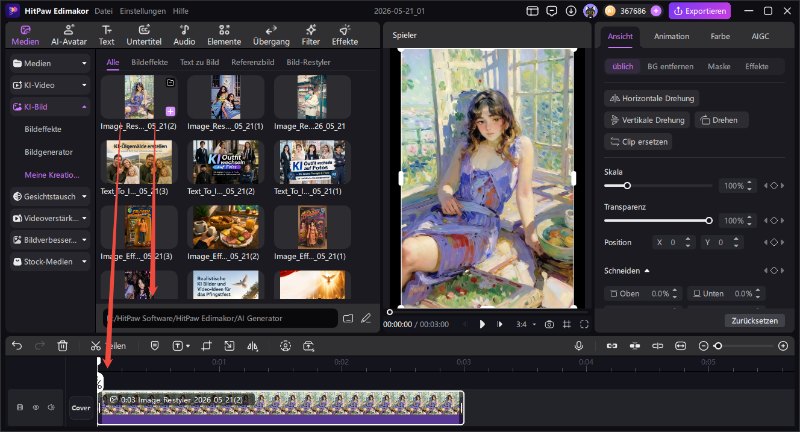Screen dimensions: 800x432
Task: Click the download icon in title bar
Action: tap(571, 11)
